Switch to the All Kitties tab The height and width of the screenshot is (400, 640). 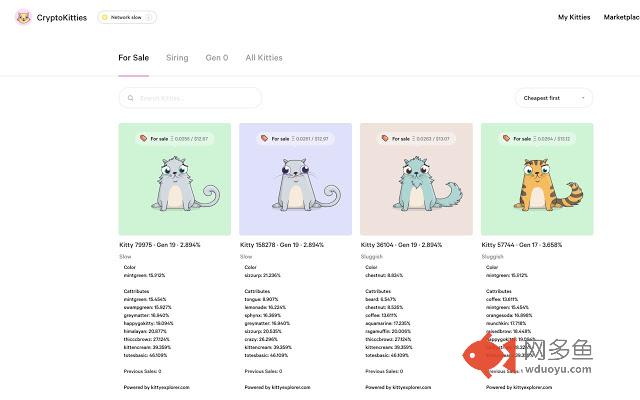pyautogui.click(x=264, y=58)
